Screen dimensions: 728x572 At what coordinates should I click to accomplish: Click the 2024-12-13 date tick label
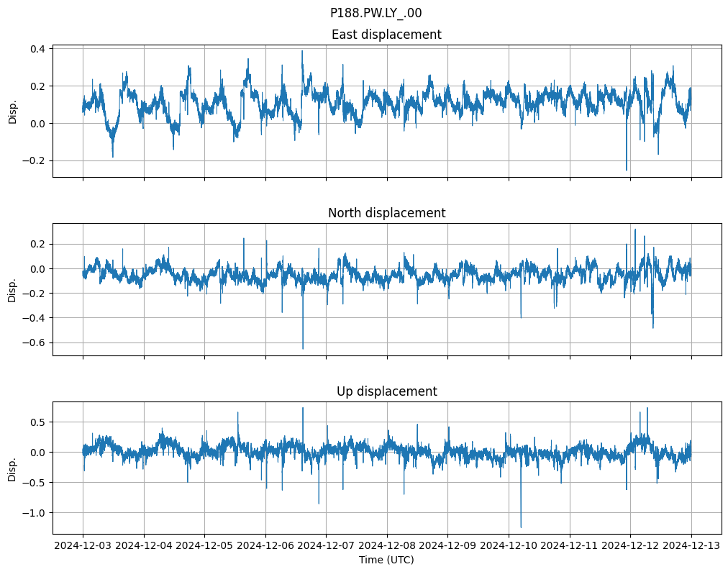pos(691,546)
